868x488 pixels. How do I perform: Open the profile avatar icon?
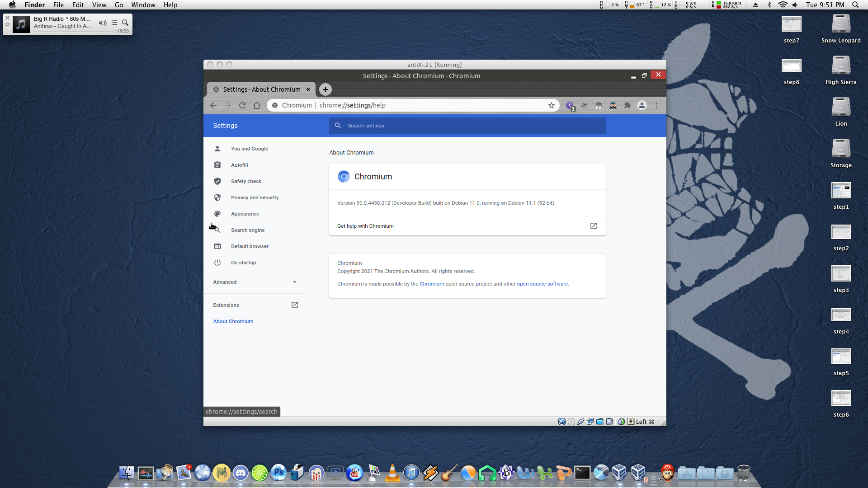(642, 105)
